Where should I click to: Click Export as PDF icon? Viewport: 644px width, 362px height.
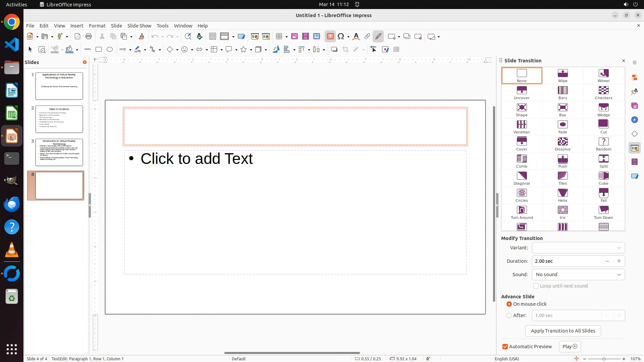[77, 37]
